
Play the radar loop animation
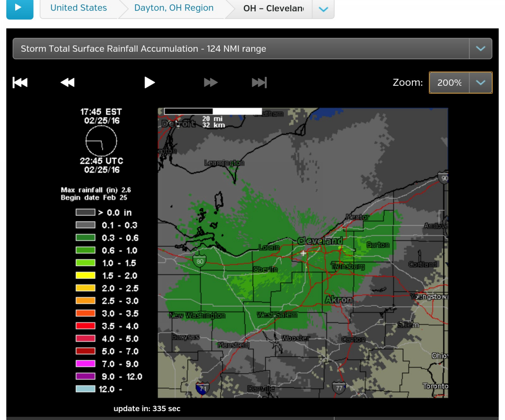(x=149, y=82)
